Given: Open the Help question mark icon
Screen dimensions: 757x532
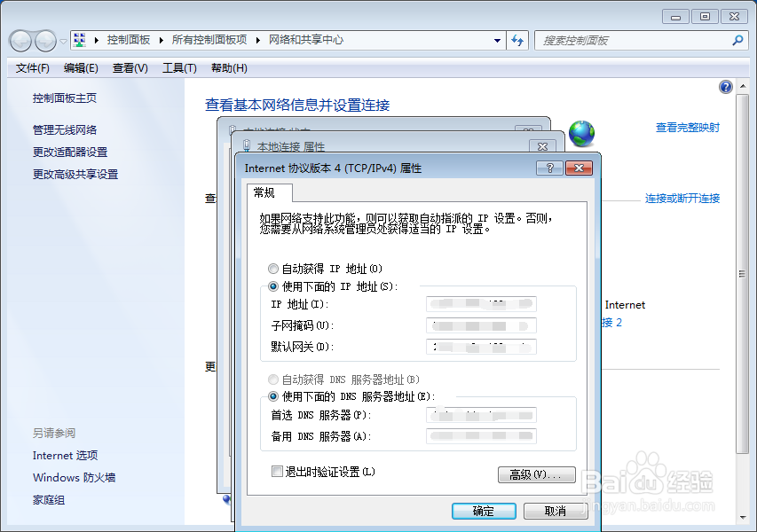Looking at the screenshot, I should click(x=725, y=86).
